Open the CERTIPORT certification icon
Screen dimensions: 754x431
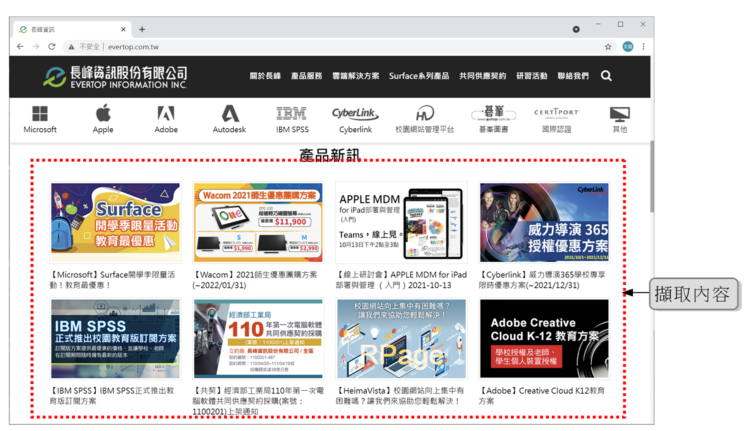point(556,113)
